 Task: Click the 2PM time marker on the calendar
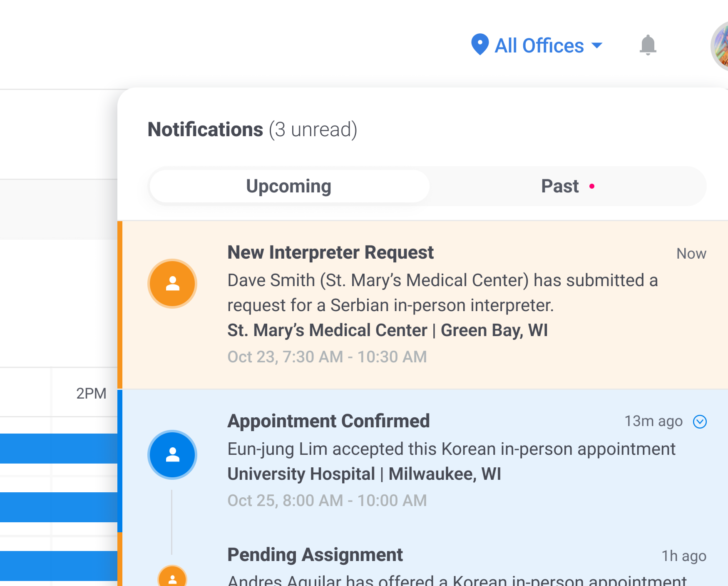pos(91,393)
